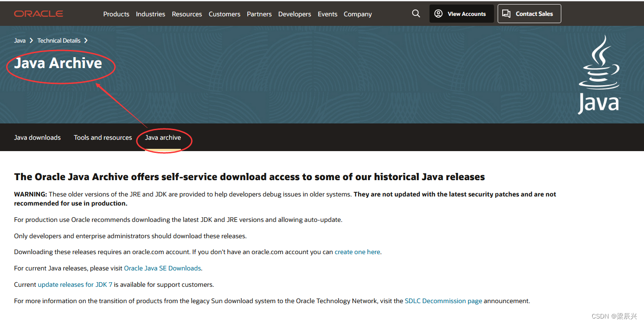Open the Partners menu

tap(259, 14)
